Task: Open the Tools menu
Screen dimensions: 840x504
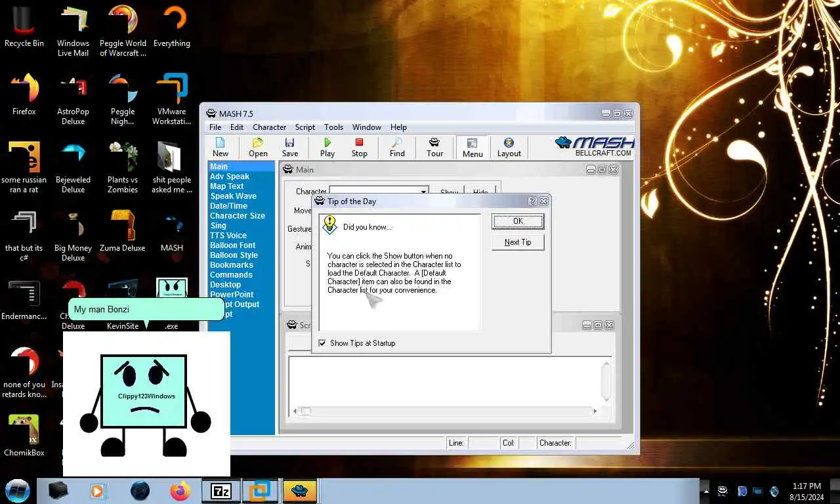Action: tap(333, 127)
